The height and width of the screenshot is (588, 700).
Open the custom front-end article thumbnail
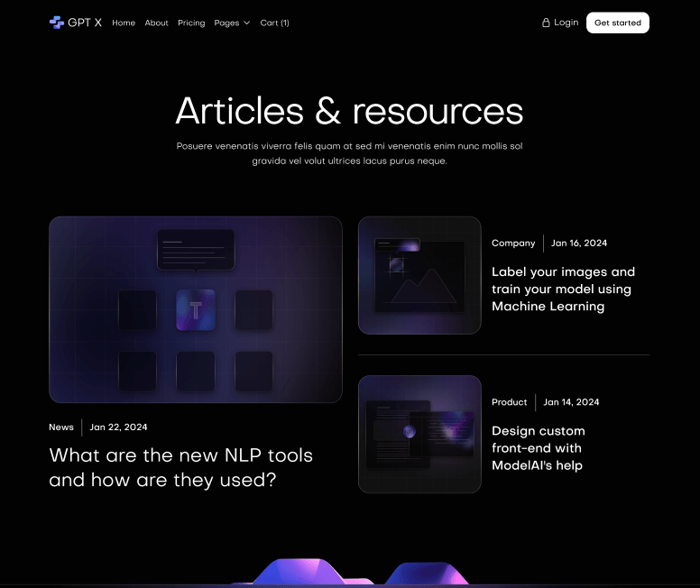click(419, 434)
